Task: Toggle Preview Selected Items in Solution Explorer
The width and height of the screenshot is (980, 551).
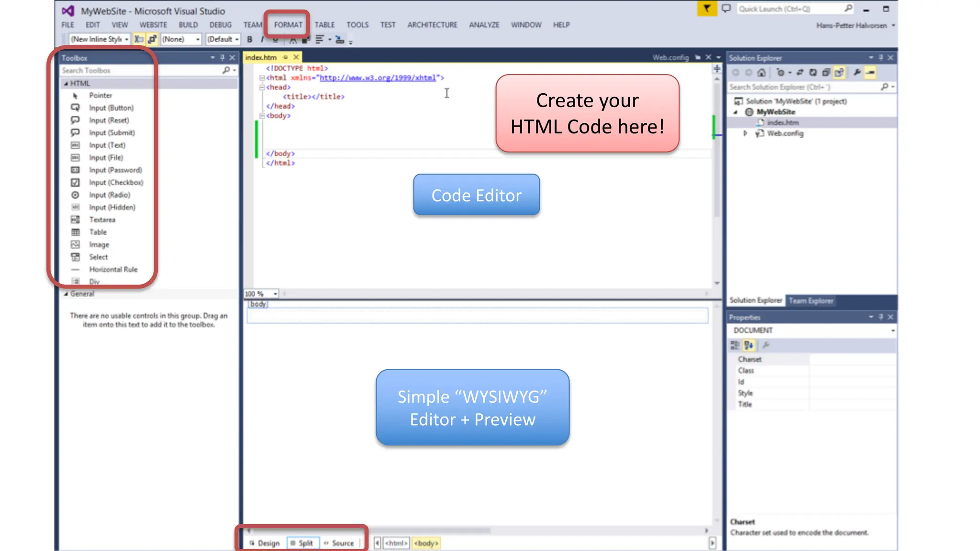Action: click(870, 73)
